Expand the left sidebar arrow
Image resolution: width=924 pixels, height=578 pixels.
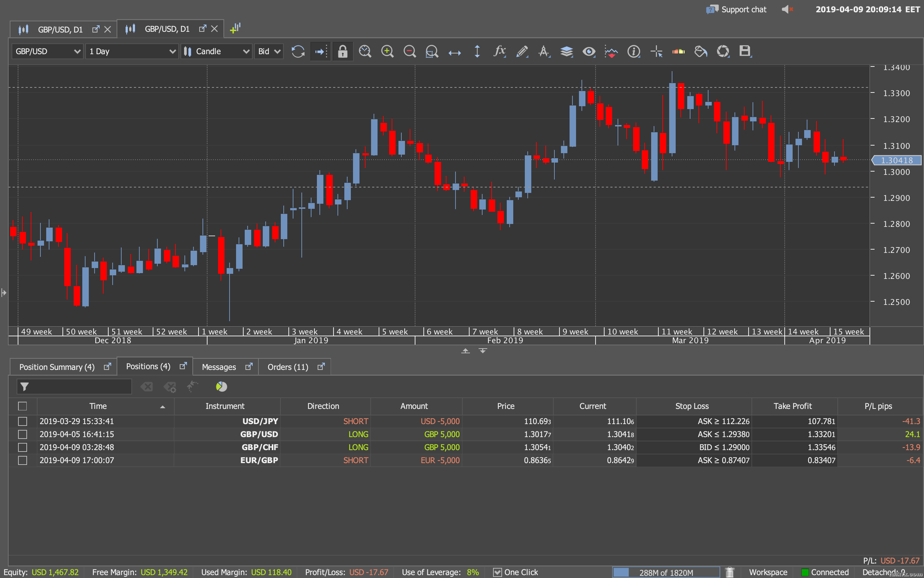pos(4,293)
